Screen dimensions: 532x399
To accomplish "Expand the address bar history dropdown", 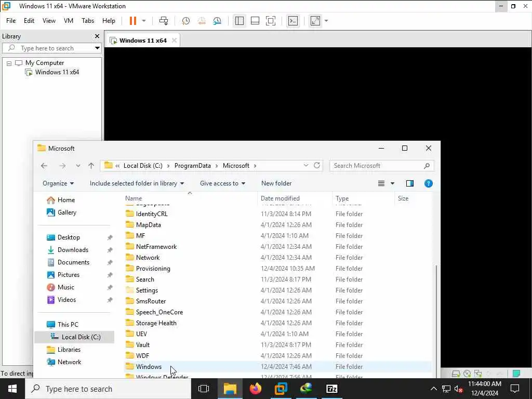I will pos(305,165).
